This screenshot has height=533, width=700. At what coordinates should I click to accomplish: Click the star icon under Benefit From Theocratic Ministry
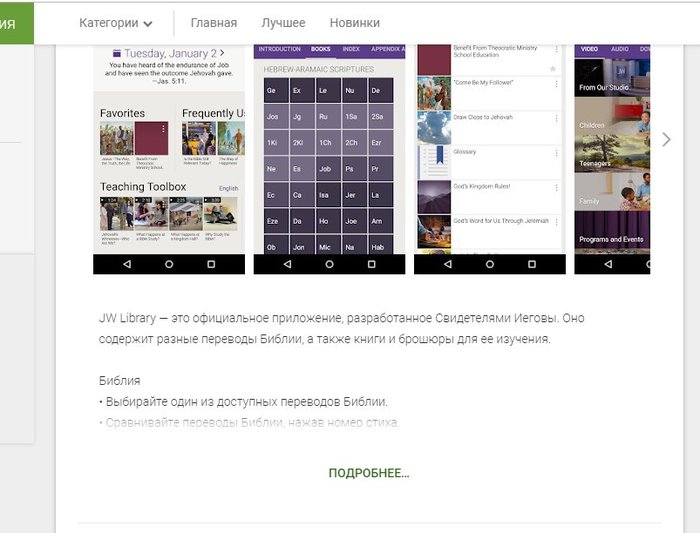553,69
